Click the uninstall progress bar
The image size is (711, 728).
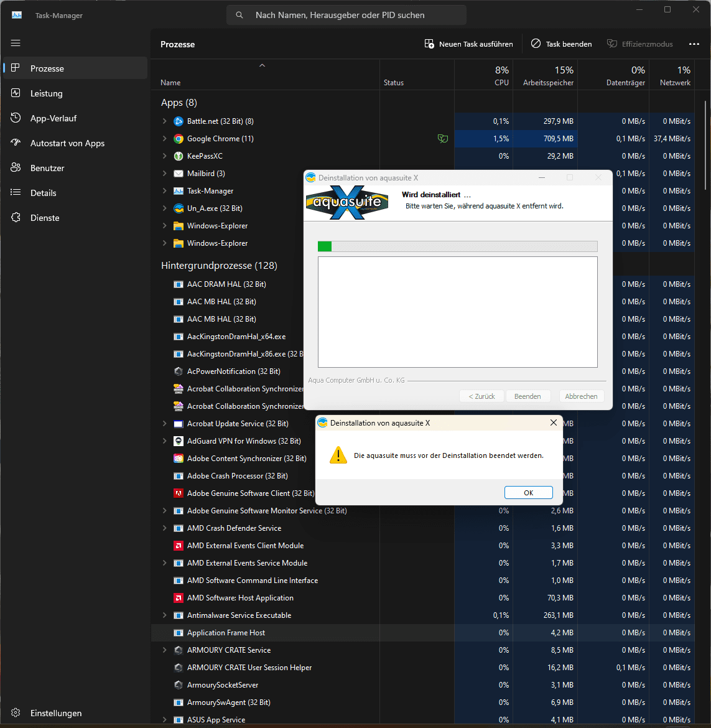pyautogui.click(x=458, y=246)
